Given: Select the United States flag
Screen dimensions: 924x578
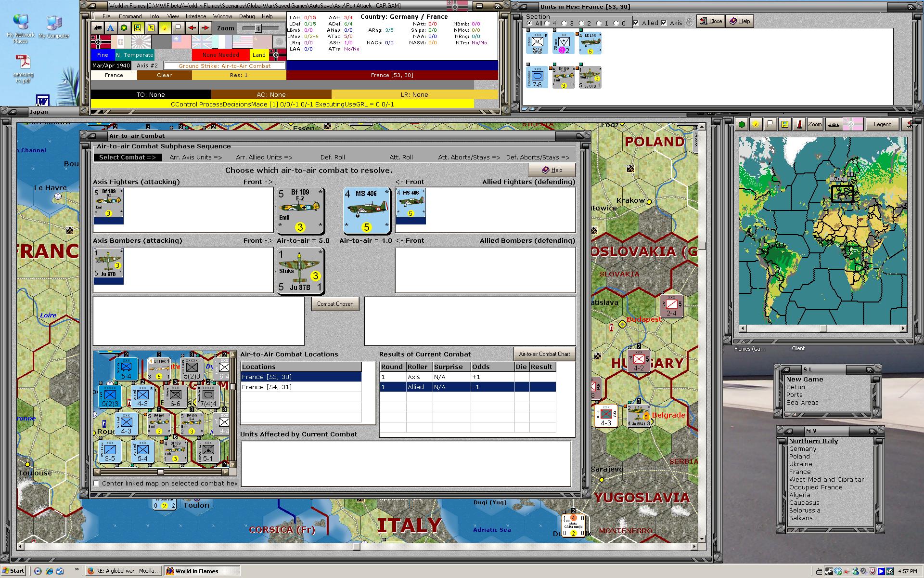Looking at the screenshot, I should point(242,42).
